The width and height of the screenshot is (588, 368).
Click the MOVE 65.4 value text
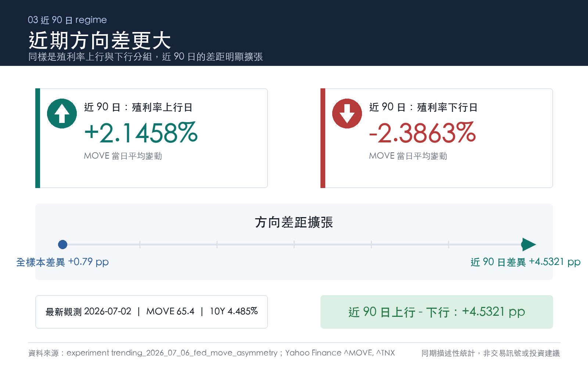click(170, 311)
